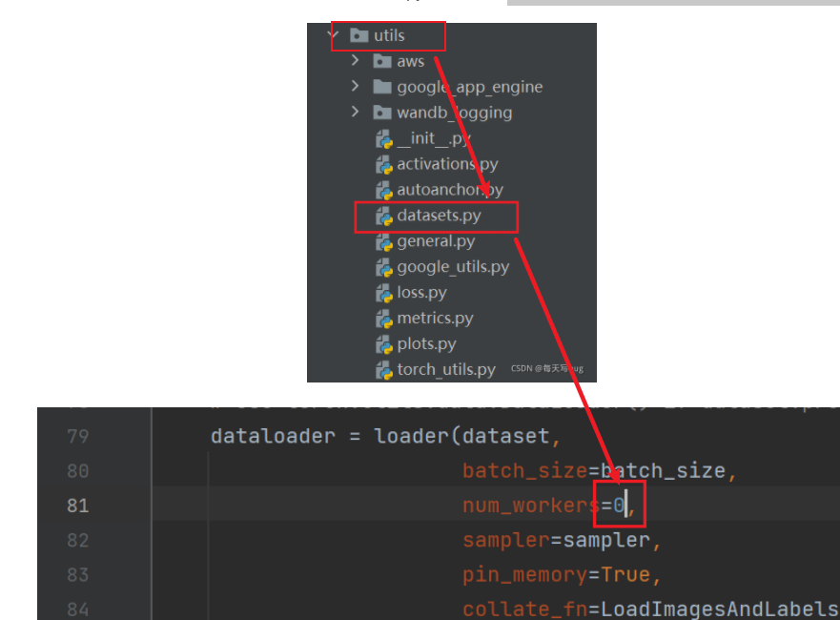Select the autoanchor.py file name
Viewport: 840px width, 620px height.
(x=450, y=190)
